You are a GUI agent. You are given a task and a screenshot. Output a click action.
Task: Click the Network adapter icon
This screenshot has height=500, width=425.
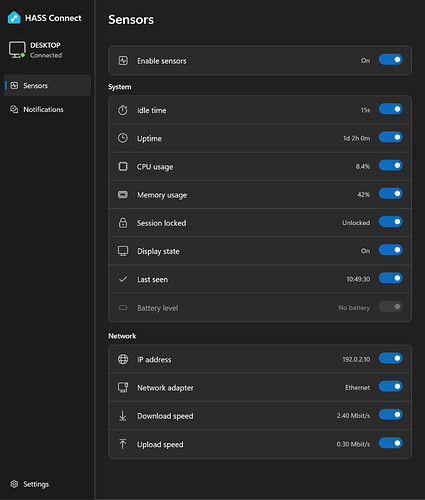[x=123, y=387]
